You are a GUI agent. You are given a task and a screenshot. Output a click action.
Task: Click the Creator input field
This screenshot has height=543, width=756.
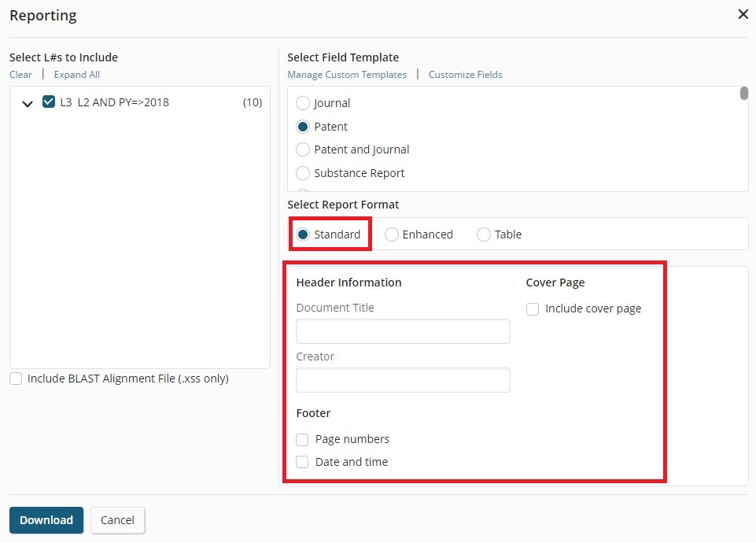pos(403,380)
